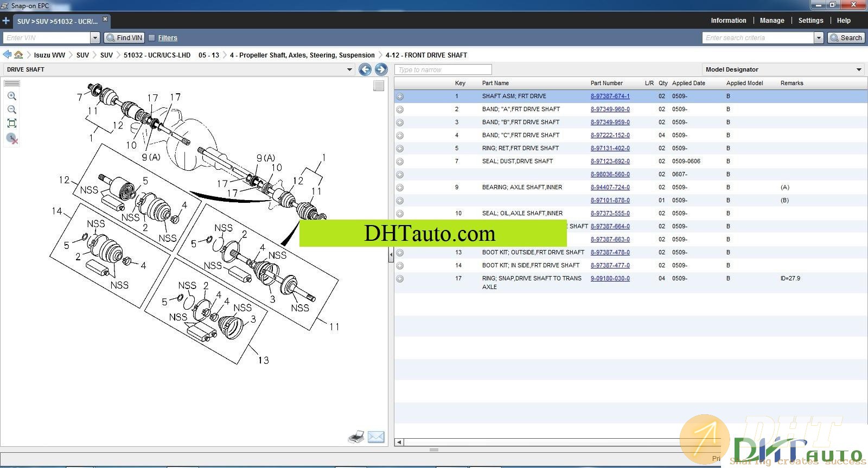Open Information menu
This screenshot has width=868, height=468.
729,21
